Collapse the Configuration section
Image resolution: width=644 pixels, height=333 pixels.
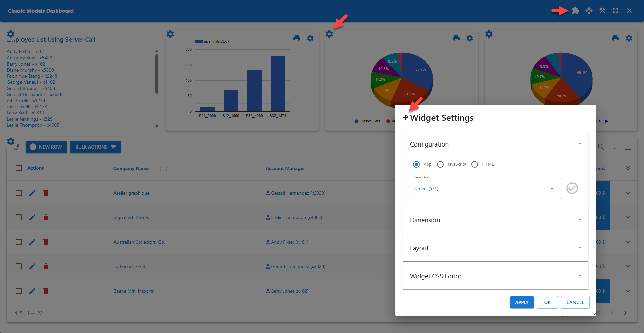(x=579, y=144)
